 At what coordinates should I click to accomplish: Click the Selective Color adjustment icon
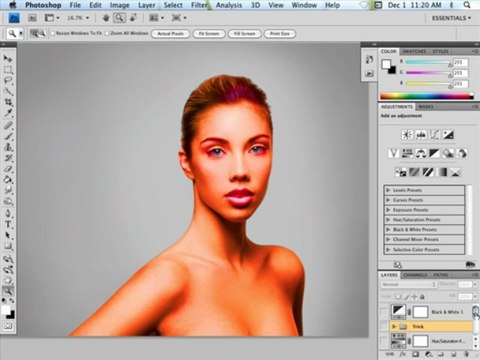coord(455,172)
